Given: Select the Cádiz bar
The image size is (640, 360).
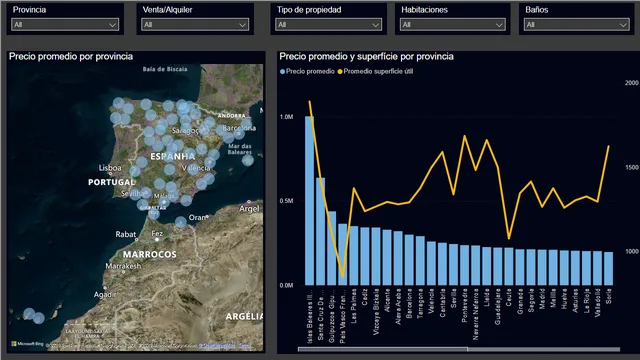Looking at the screenshot, I should (x=365, y=256).
